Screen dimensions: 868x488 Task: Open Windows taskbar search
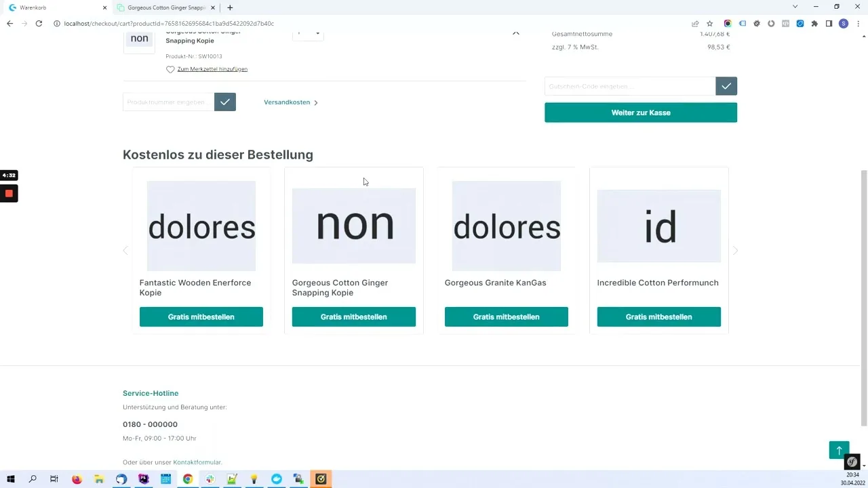click(x=33, y=479)
